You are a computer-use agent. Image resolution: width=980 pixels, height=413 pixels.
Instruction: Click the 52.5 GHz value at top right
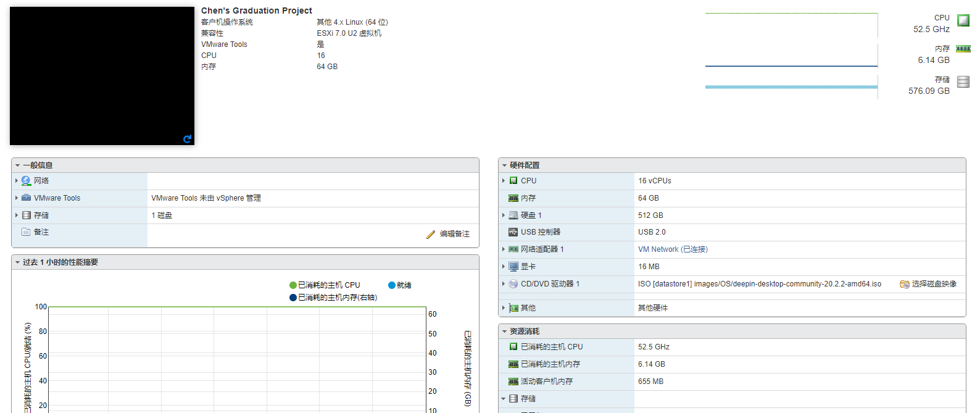pos(931,29)
